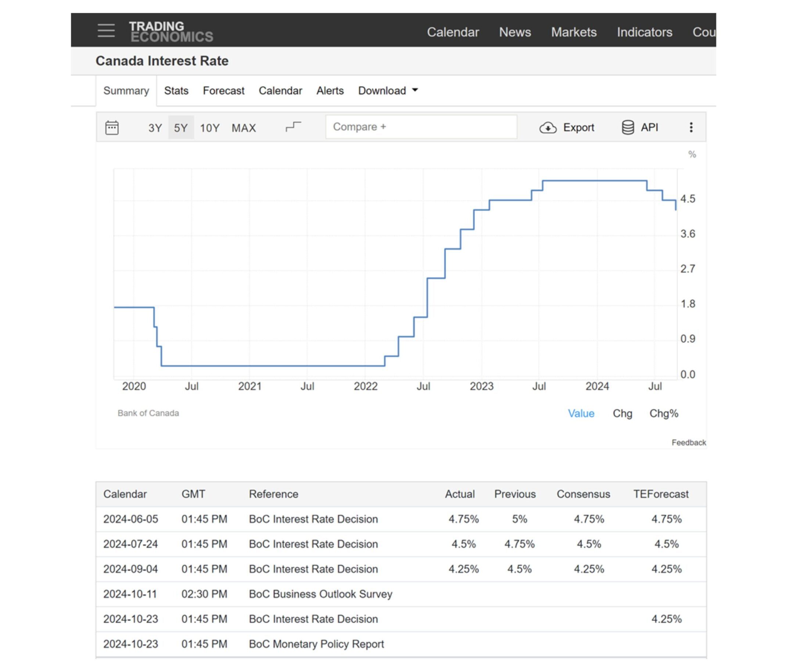The height and width of the screenshot is (672, 793).
Task: Click the Export cloud download icon
Action: coord(548,127)
